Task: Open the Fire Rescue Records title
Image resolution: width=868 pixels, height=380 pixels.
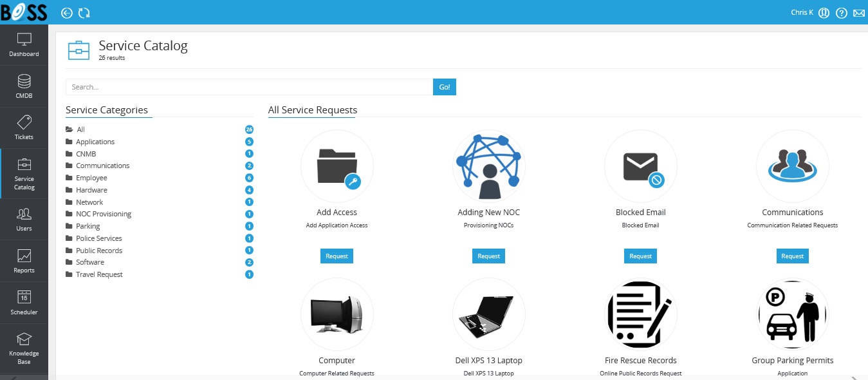Action: tap(641, 361)
